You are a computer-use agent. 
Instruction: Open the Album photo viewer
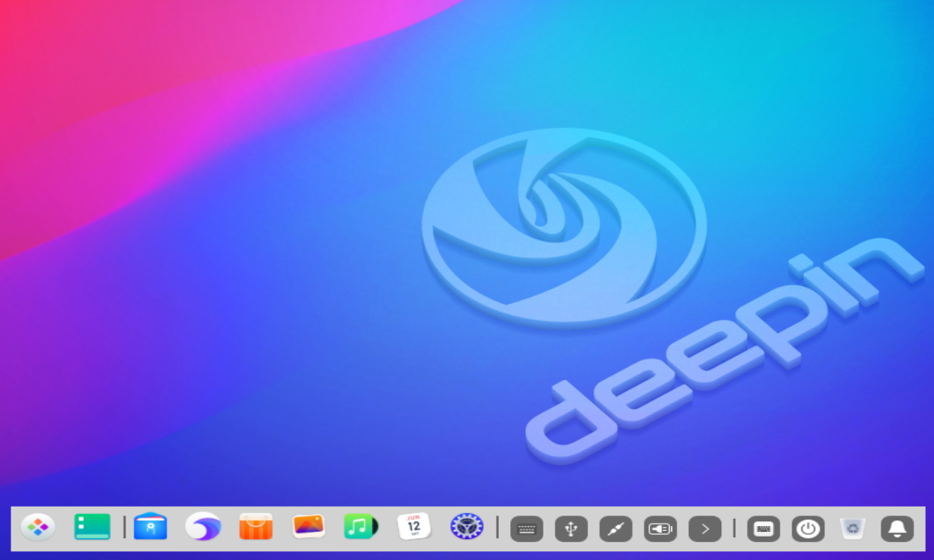[308, 528]
